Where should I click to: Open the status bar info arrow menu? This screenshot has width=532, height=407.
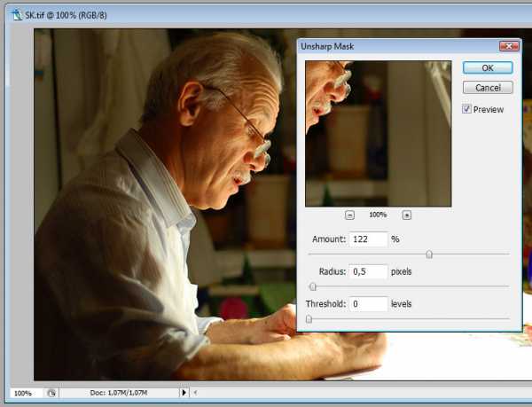(184, 393)
